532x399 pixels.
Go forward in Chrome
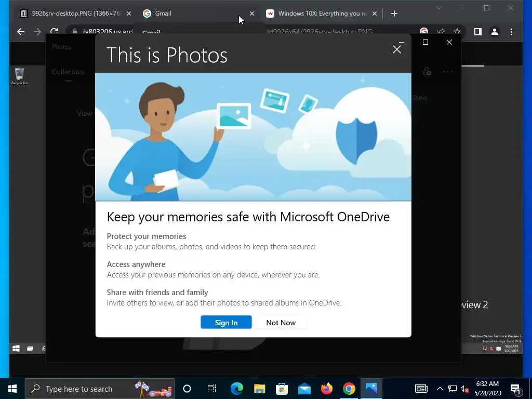37,32
